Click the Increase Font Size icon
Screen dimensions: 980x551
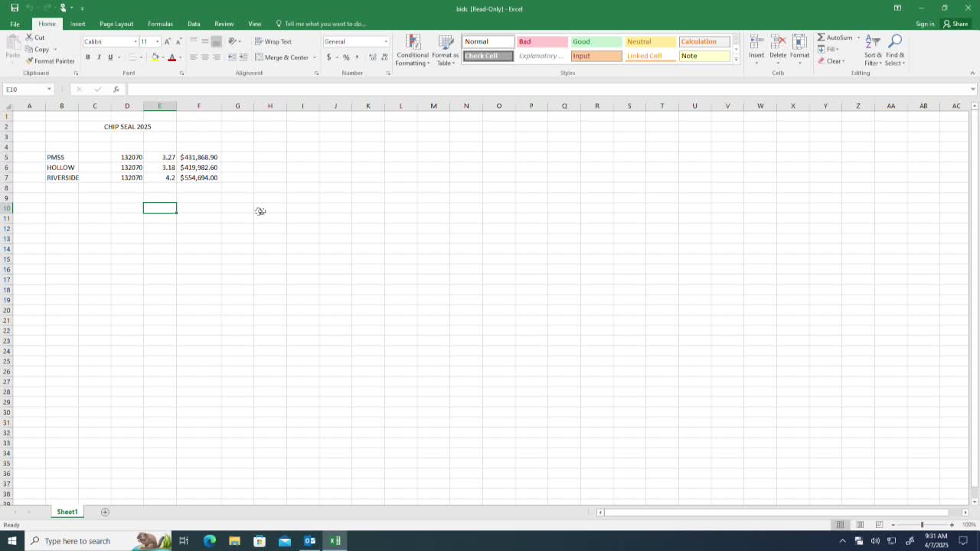[x=168, y=41]
